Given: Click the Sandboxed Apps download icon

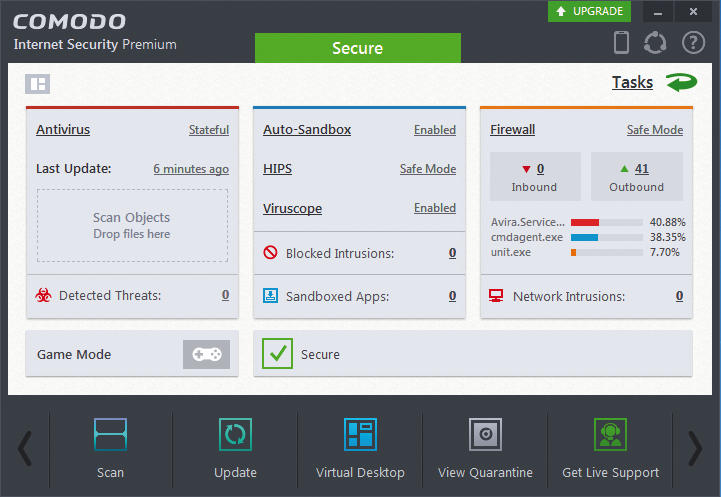Looking at the screenshot, I should pos(270,296).
